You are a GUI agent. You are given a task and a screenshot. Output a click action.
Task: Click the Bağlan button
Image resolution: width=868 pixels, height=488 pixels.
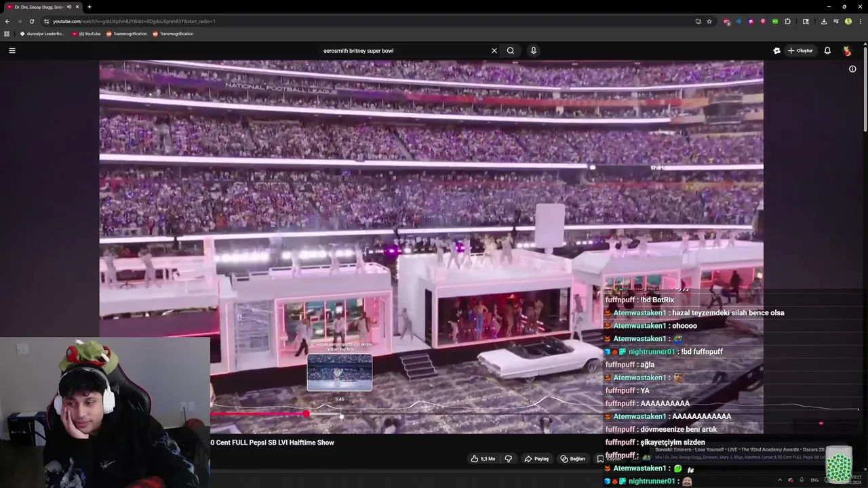[572, 459]
